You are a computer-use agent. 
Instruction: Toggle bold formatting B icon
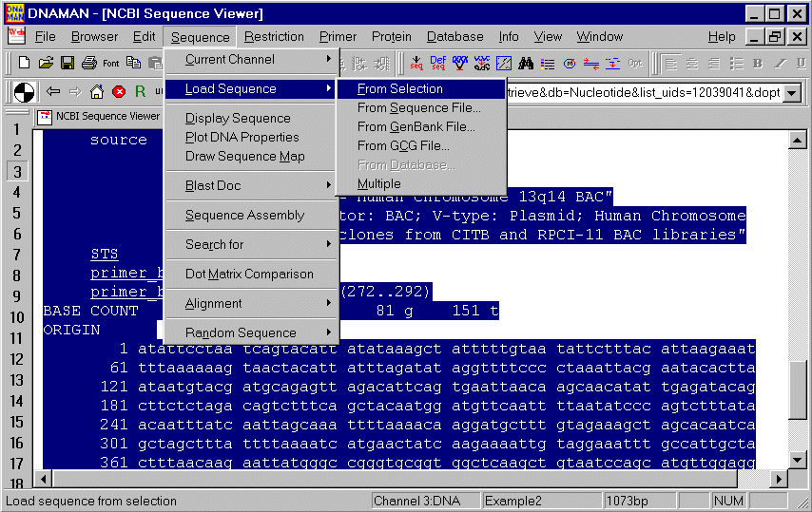(758, 63)
